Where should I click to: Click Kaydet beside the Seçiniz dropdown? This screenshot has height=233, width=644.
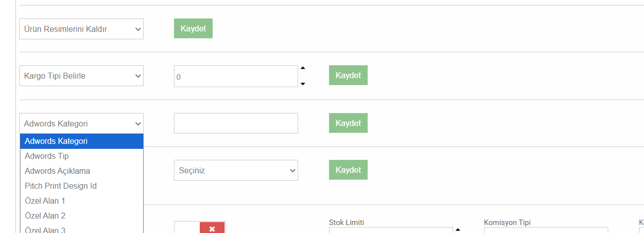[x=348, y=170]
